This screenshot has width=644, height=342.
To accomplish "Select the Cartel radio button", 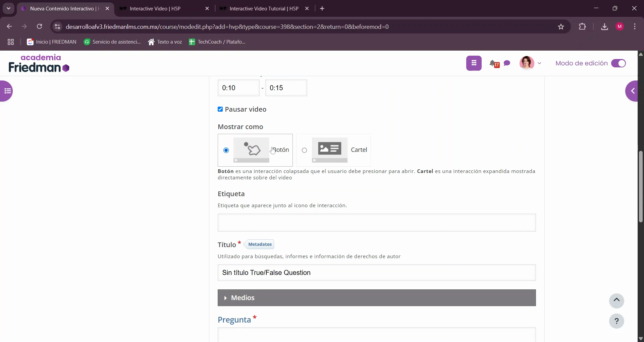I will (x=304, y=150).
